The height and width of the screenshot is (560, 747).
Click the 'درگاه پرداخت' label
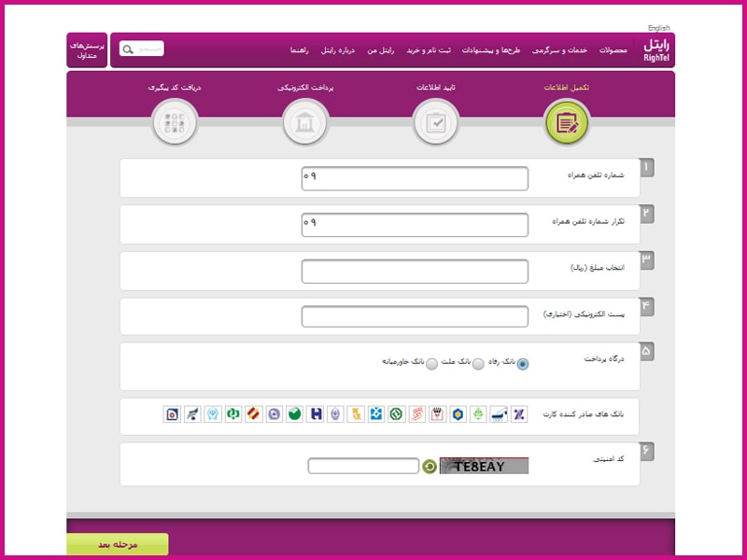pyautogui.click(x=604, y=358)
